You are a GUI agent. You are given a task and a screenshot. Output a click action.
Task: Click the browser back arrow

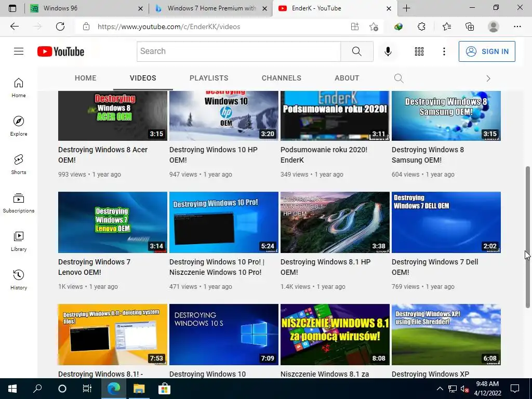15,26
